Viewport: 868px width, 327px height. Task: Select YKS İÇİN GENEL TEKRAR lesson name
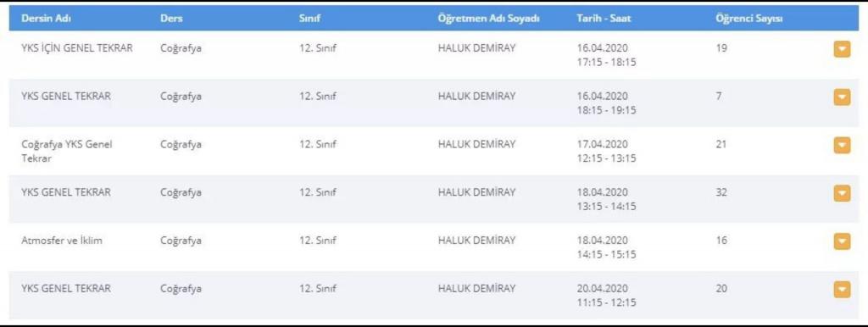tap(77, 48)
